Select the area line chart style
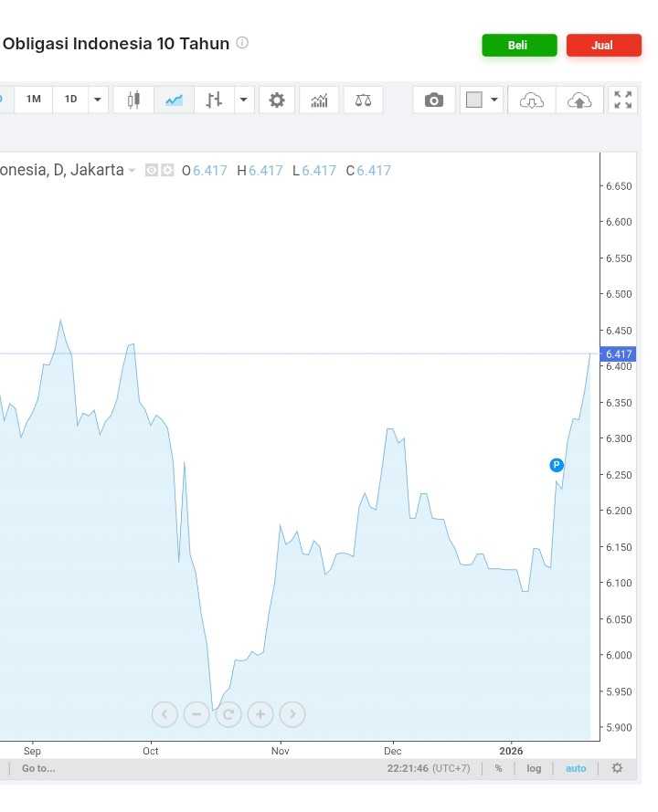The image size is (658, 812). tap(174, 100)
